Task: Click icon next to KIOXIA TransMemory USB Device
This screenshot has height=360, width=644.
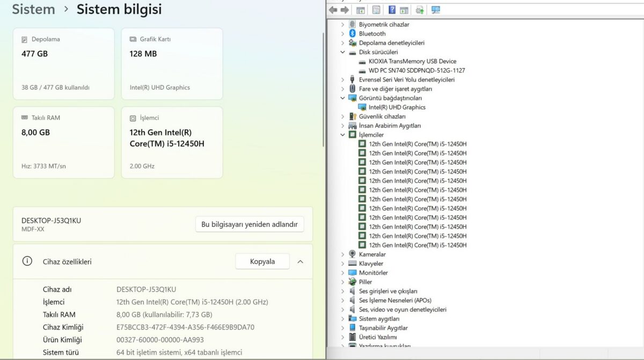Action: pyautogui.click(x=362, y=61)
